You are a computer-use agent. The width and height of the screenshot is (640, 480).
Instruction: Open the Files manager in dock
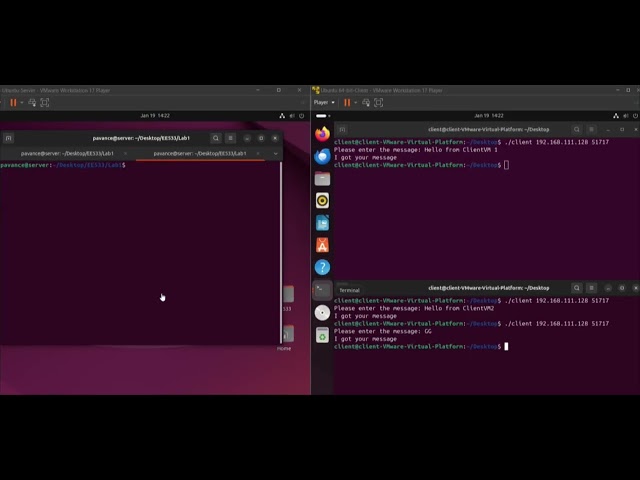click(322, 178)
